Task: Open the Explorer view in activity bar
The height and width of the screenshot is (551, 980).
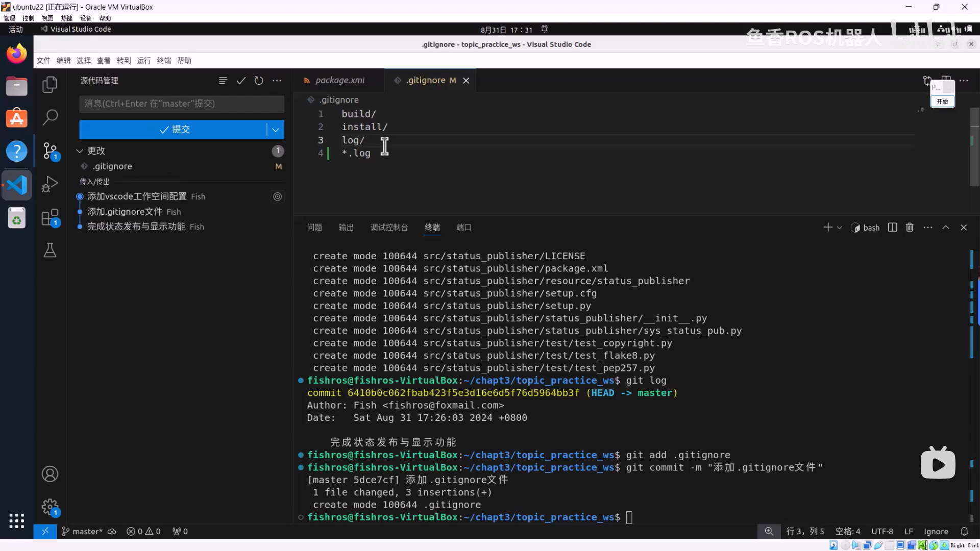Action: click(x=50, y=84)
